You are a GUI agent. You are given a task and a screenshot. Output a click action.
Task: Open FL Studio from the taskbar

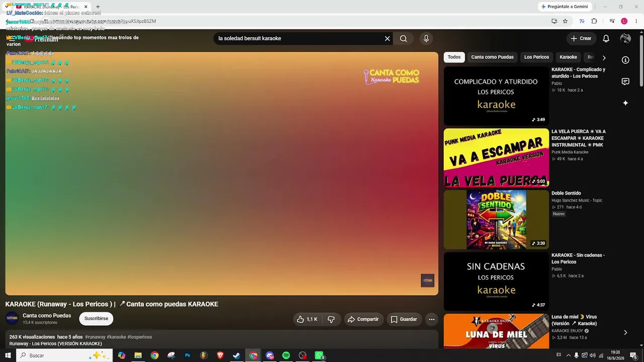204,355
